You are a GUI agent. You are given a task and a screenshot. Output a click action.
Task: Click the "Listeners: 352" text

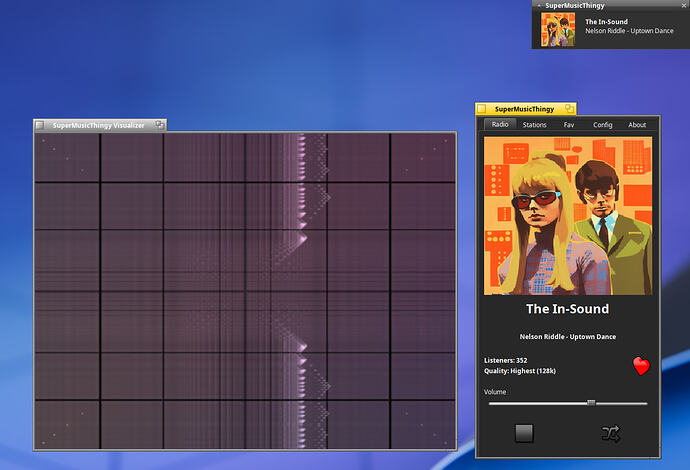pyautogui.click(x=506, y=360)
